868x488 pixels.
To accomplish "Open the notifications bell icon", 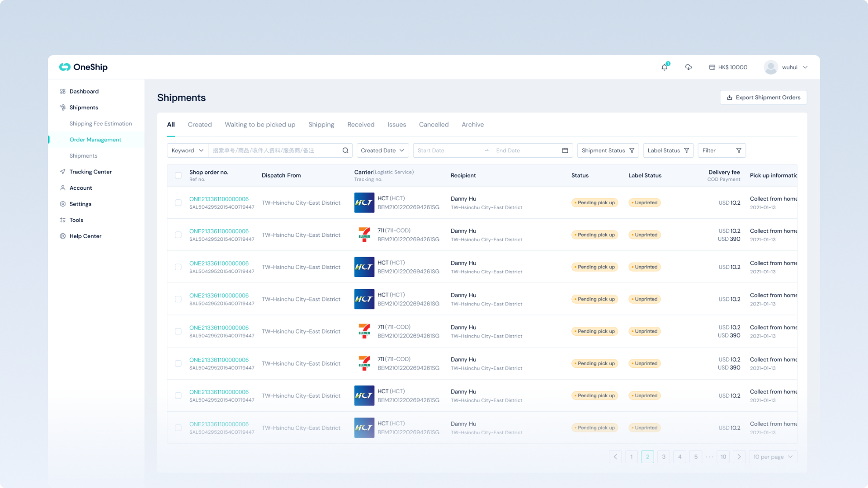I will tap(664, 67).
